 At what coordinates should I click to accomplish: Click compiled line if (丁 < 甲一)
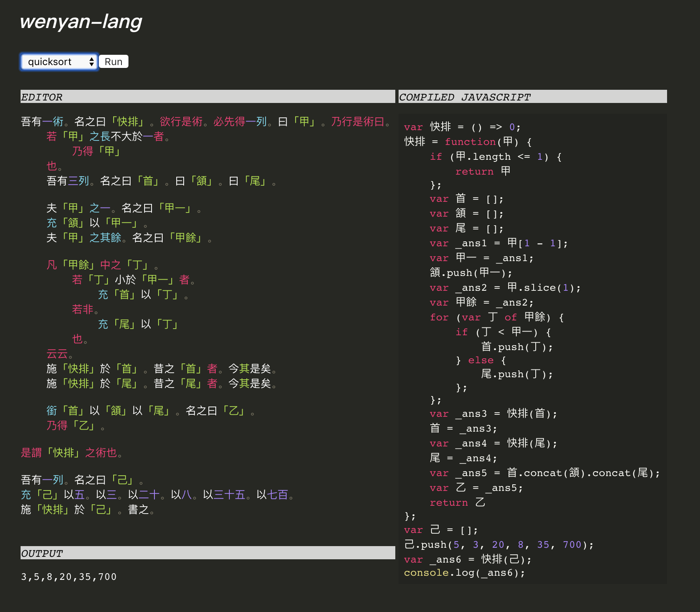coord(503,332)
